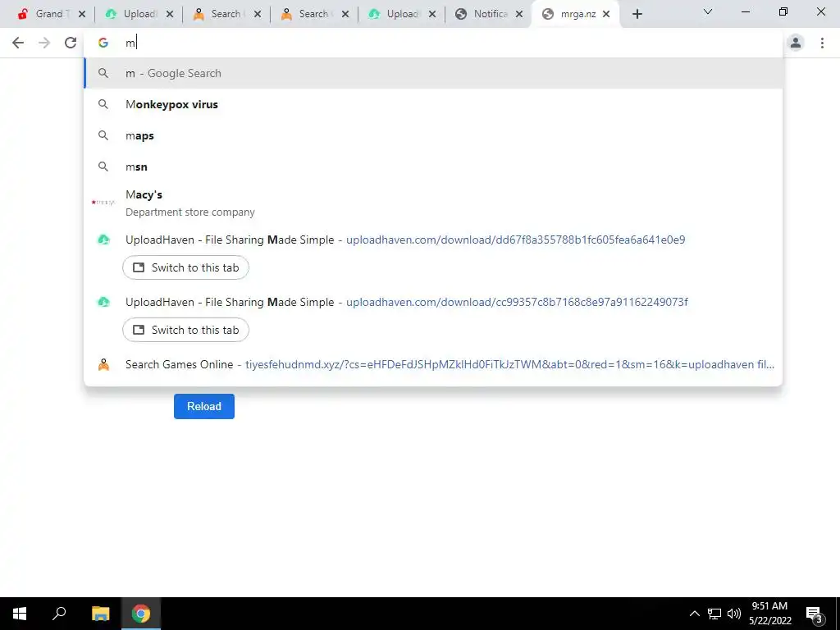Click Switch to this tab under 249073f link

pos(185,330)
